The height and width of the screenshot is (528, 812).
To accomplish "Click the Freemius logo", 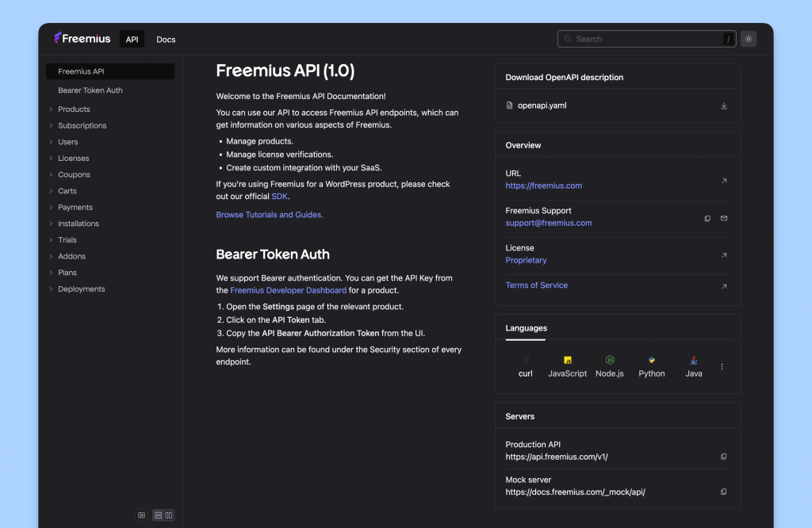I will [x=82, y=38].
